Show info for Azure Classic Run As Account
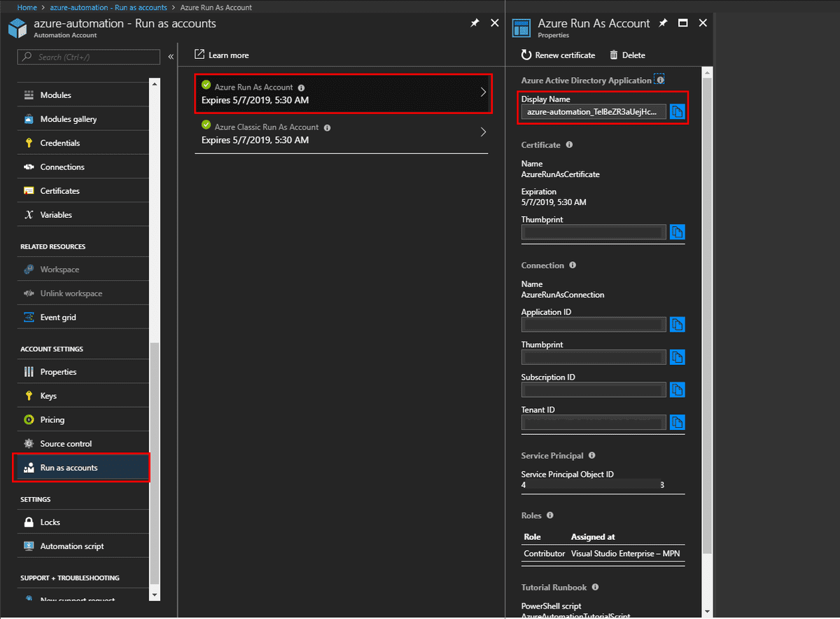This screenshot has height=619, width=840. [328, 127]
